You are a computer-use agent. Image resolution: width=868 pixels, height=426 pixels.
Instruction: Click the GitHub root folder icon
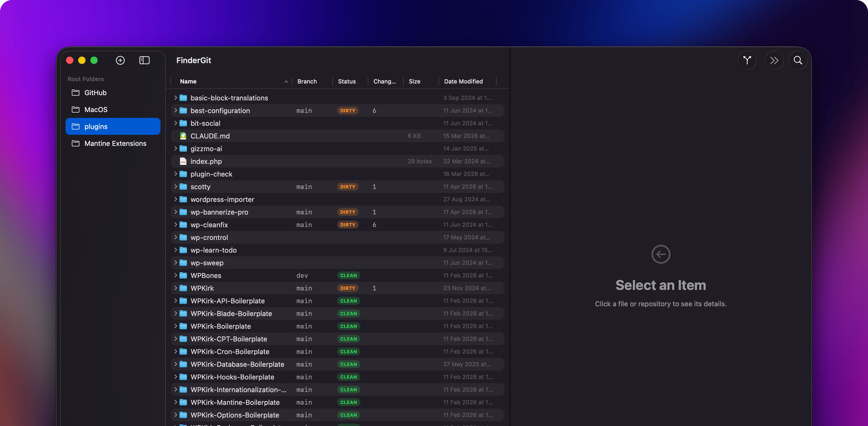[76, 93]
